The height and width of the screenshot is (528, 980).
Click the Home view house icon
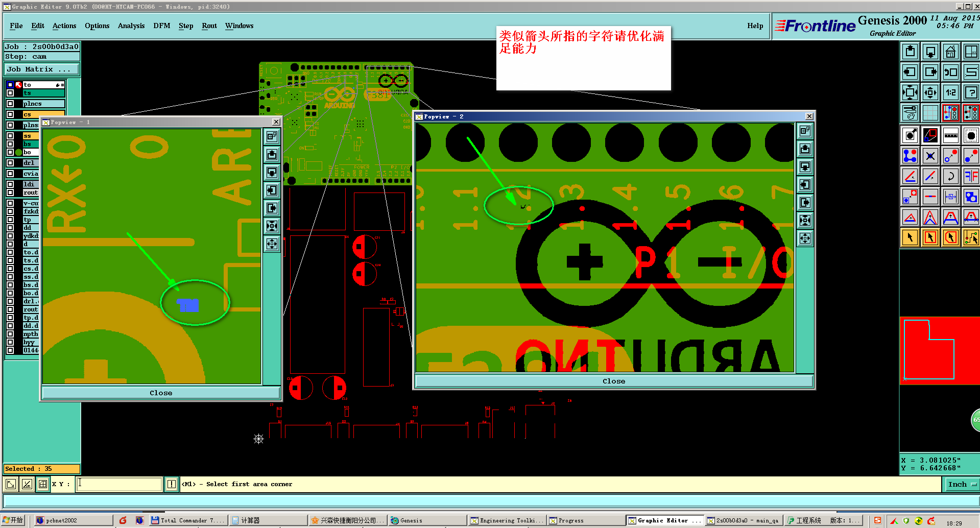(950, 52)
